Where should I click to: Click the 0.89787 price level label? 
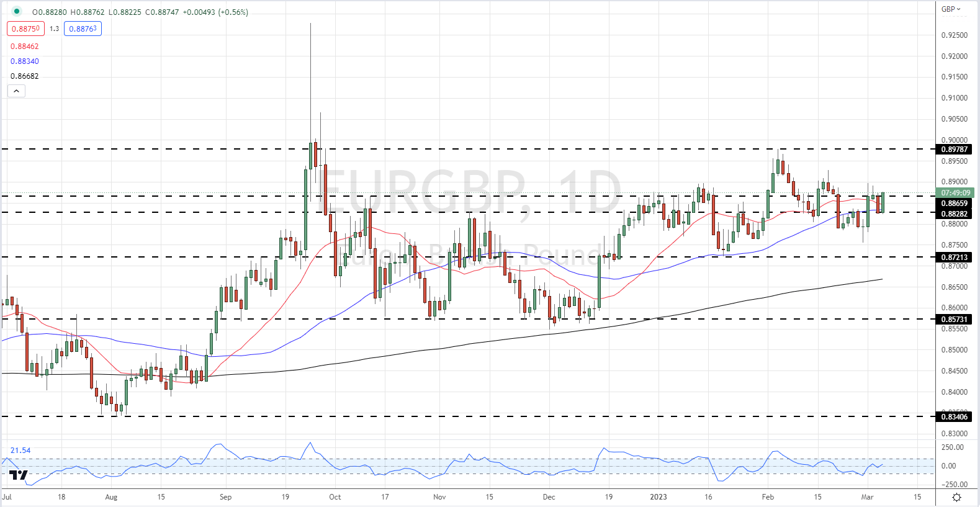955,150
